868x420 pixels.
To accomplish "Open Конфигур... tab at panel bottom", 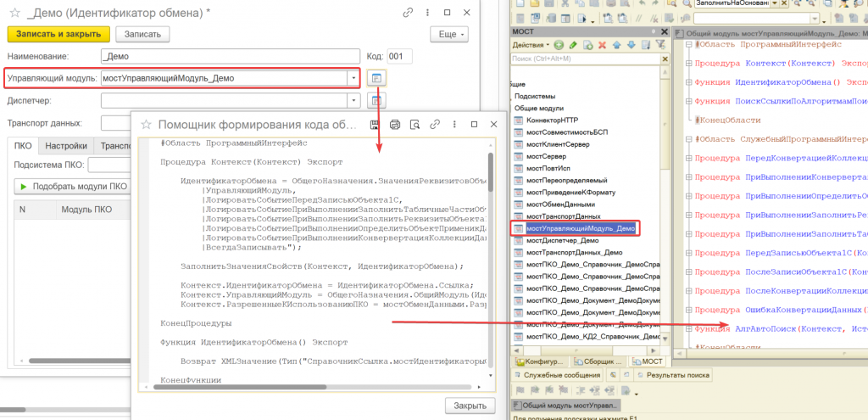I will pyautogui.click(x=539, y=361).
